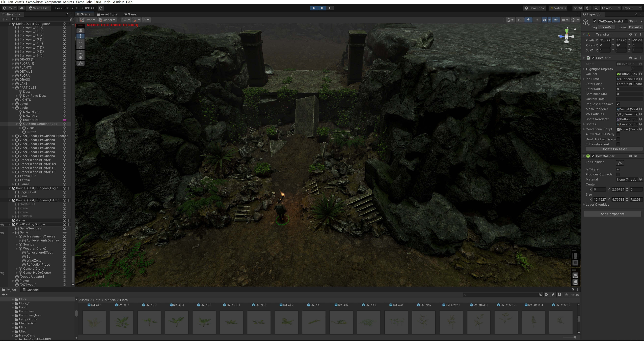The height and width of the screenshot is (341, 644).
Task: Select the Hand view tool
Action: pyautogui.click(x=80, y=30)
